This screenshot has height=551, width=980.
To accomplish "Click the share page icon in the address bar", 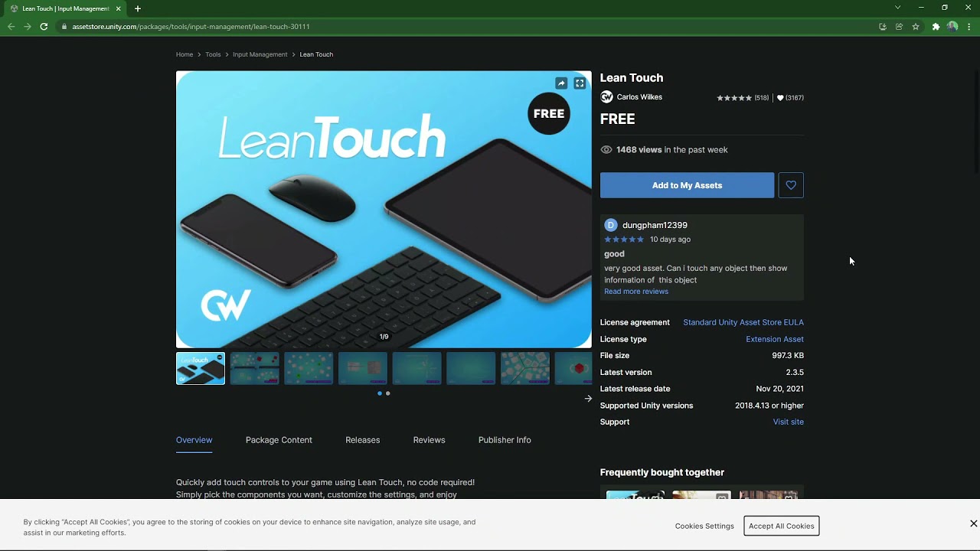I will (899, 26).
